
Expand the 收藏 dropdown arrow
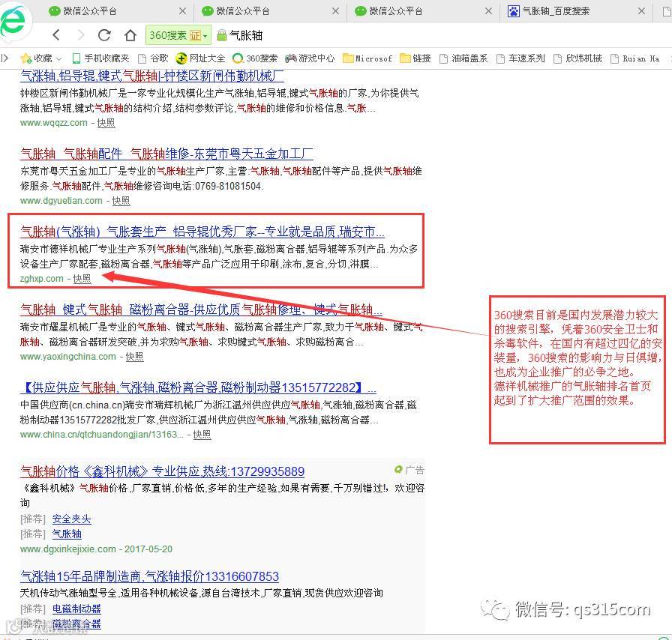pyautogui.click(x=58, y=58)
